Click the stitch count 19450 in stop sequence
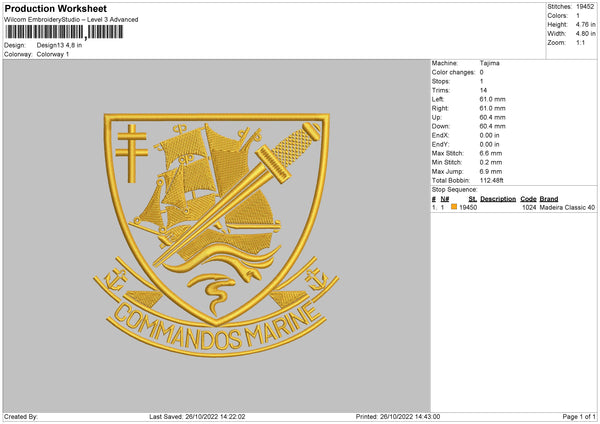This screenshot has height=424, width=600. click(468, 207)
